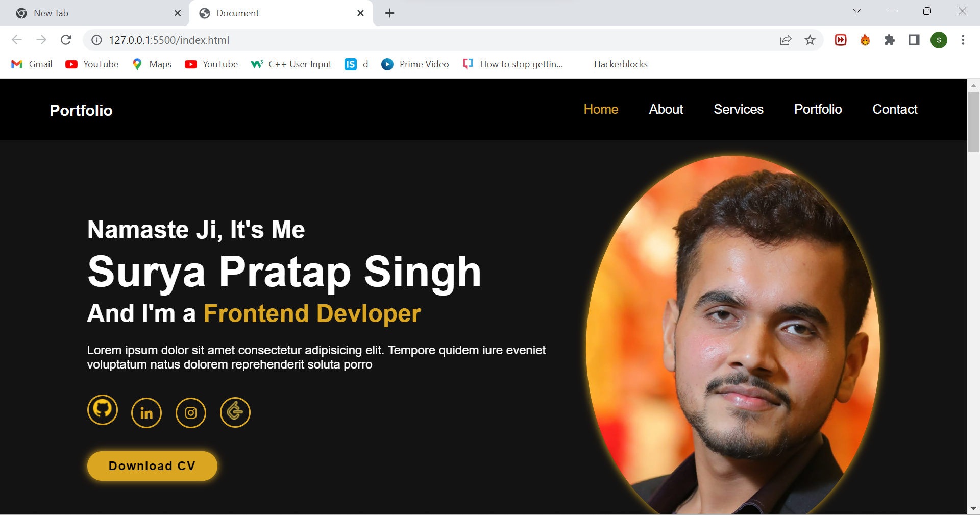Open the Prime Video bookmark

pyautogui.click(x=415, y=64)
